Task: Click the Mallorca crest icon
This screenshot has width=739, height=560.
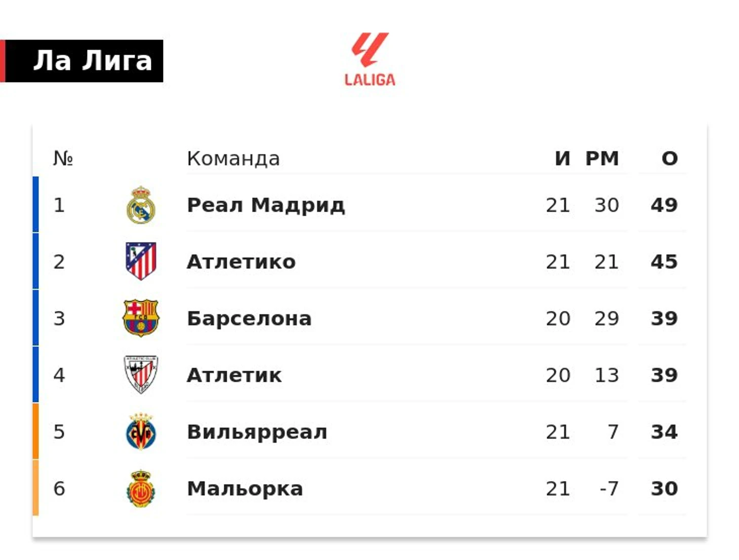Action: pyautogui.click(x=141, y=488)
